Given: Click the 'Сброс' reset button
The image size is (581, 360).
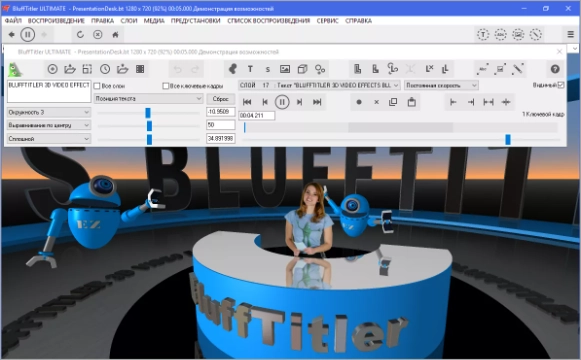Looking at the screenshot, I should click(x=220, y=99).
